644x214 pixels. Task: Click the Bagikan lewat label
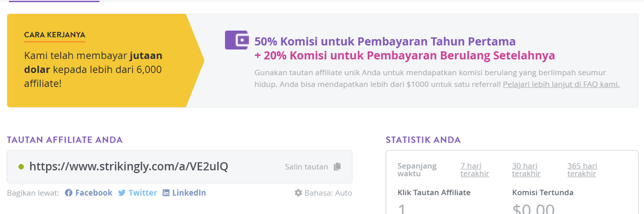point(33,193)
